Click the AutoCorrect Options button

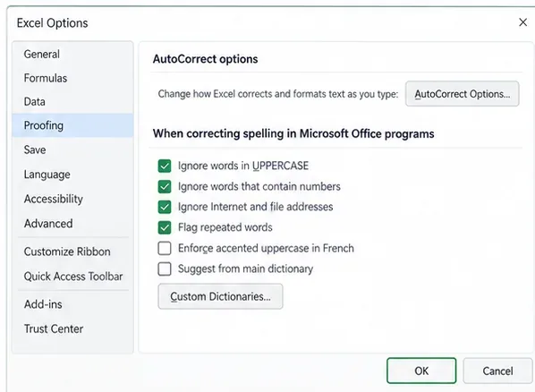coord(462,94)
